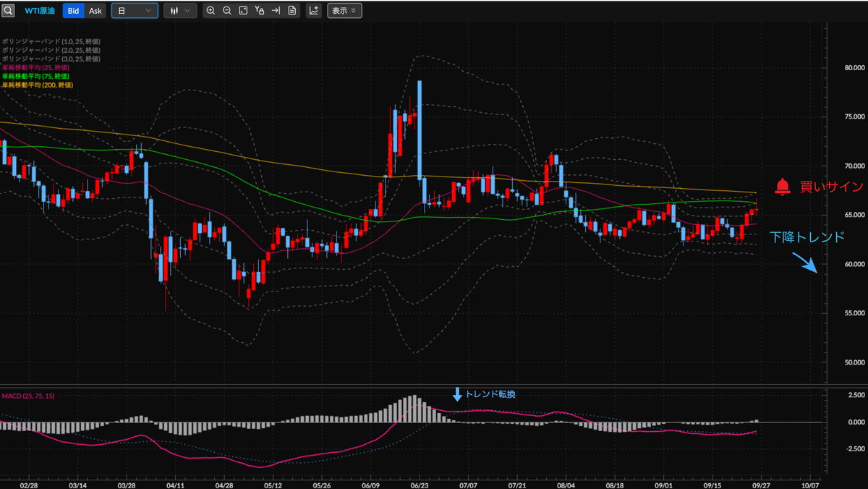Switch price to Ask
The height and width of the screenshot is (489, 868).
click(95, 11)
